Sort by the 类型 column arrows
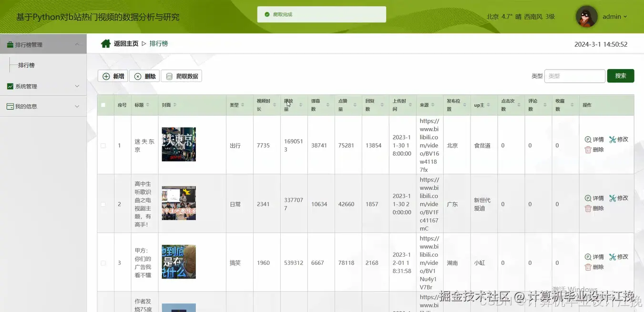This screenshot has height=312, width=644. pos(243,105)
